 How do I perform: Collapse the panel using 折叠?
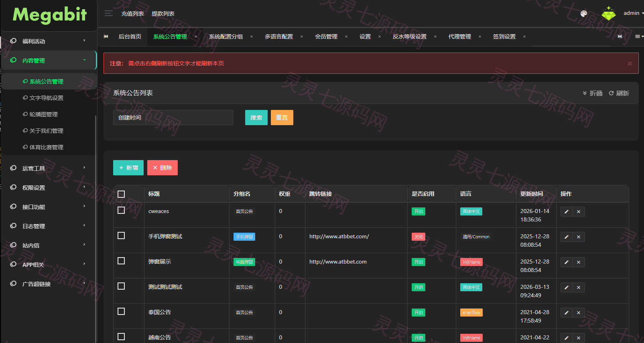point(593,93)
